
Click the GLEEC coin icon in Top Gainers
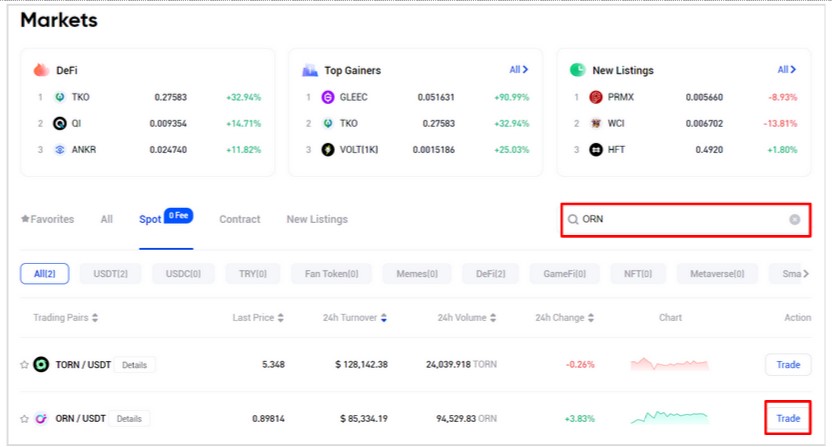click(327, 97)
